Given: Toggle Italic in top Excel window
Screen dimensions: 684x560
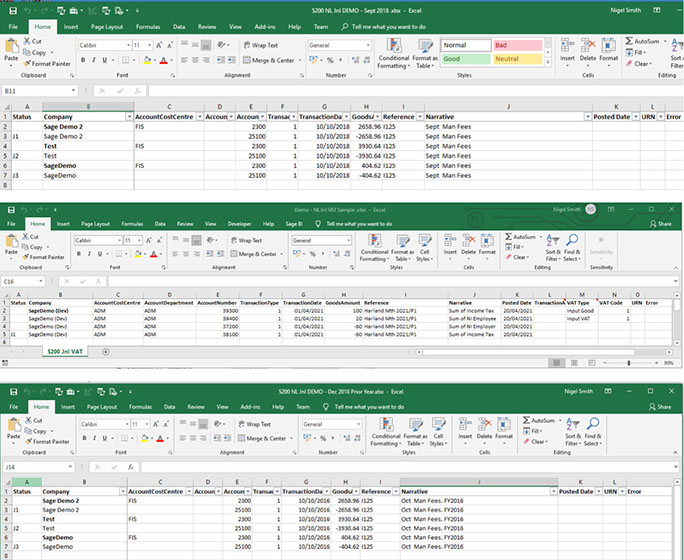Looking at the screenshot, I should pyautogui.click(x=93, y=60).
